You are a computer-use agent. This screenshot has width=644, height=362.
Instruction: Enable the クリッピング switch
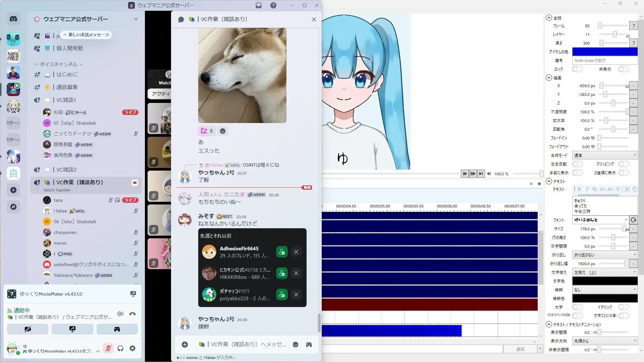coord(624,164)
